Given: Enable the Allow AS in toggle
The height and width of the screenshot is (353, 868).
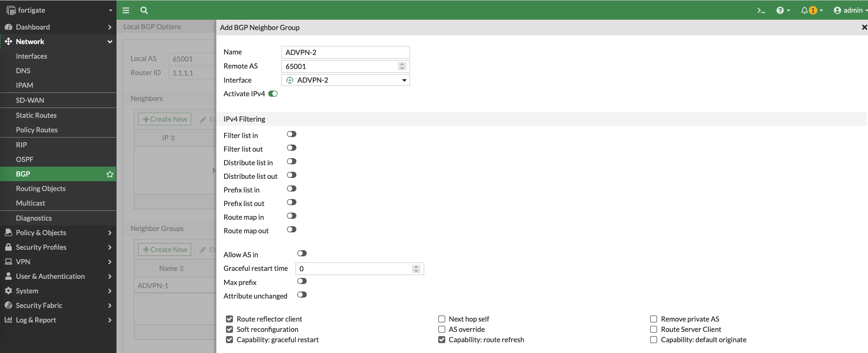Looking at the screenshot, I should pyautogui.click(x=302, y=253).
